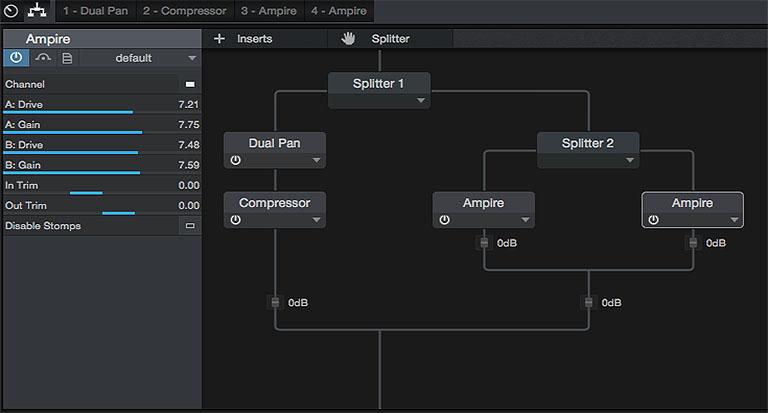Select the Compressor node
This screenshot has height=413, width=768.
tap(275, 210)
